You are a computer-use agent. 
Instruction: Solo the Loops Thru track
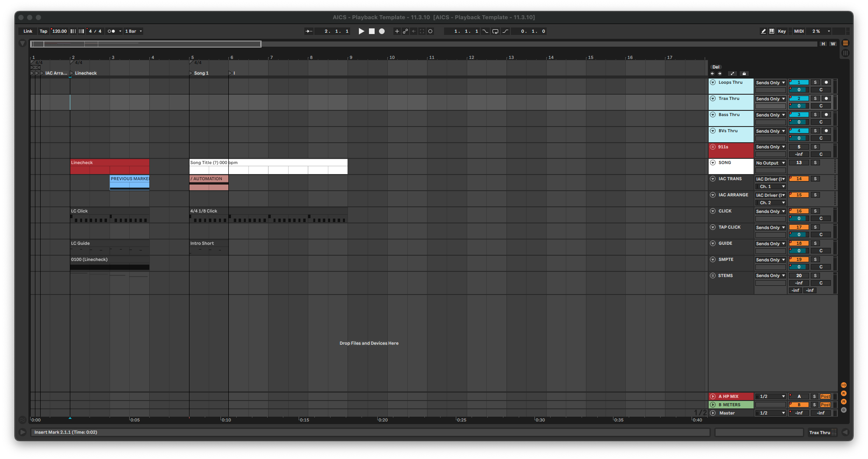click(815, 82)
